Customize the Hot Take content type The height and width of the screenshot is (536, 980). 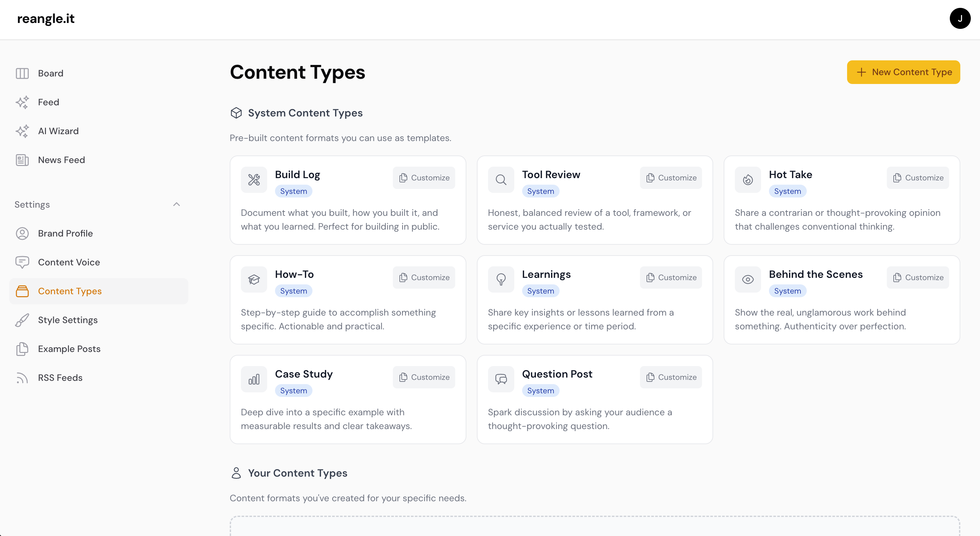917,177
